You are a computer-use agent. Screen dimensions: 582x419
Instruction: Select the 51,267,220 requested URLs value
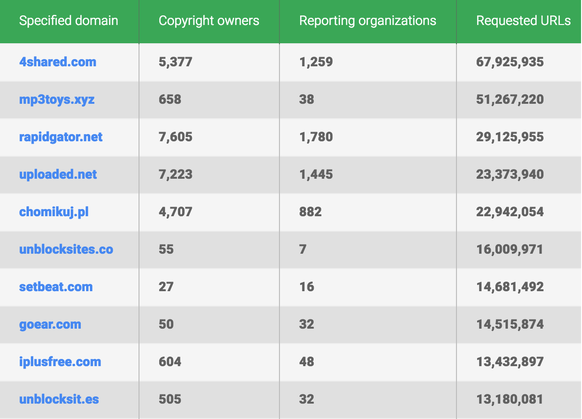pos(510,99)
